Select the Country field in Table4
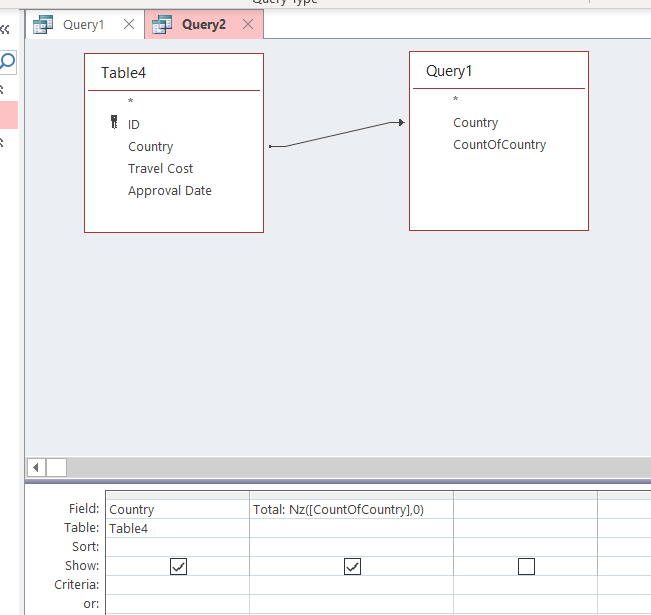This screenshot has width=651, height=615. coord(151,147)
